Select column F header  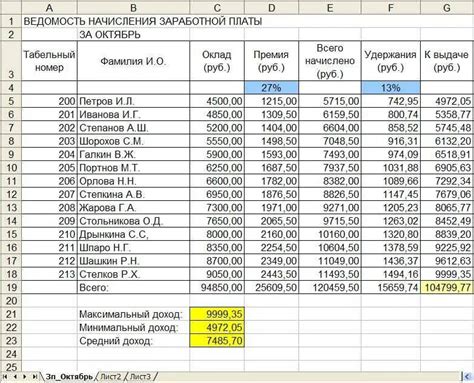[391, 7]
